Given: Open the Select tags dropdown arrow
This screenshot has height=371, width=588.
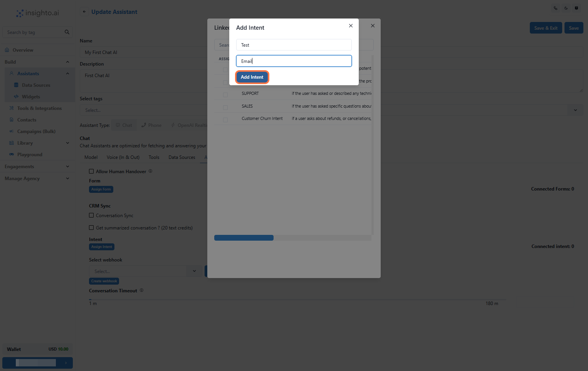Looking at the screenshot, I should [x=575, y=110].
